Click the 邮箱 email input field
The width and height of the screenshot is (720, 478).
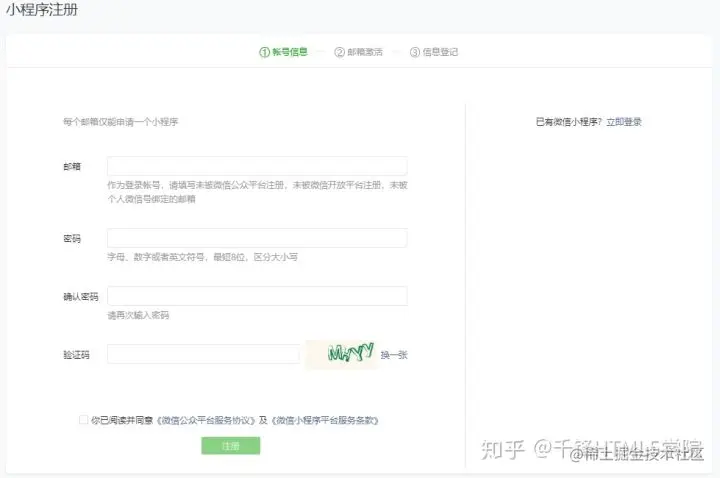tap(257, 166)
